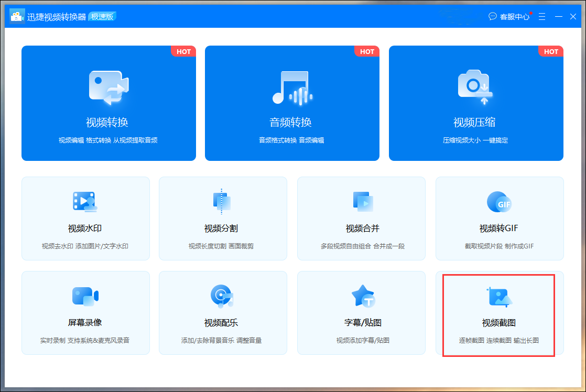Viewport: 586px width, 392px height.
Task: Open the 音频转换 music note icon
Action: [292, 88]
